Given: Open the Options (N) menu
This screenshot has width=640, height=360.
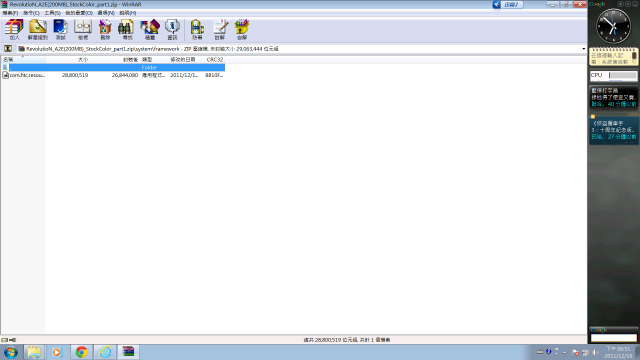Looking at the screenshot, I should point(106,13).
